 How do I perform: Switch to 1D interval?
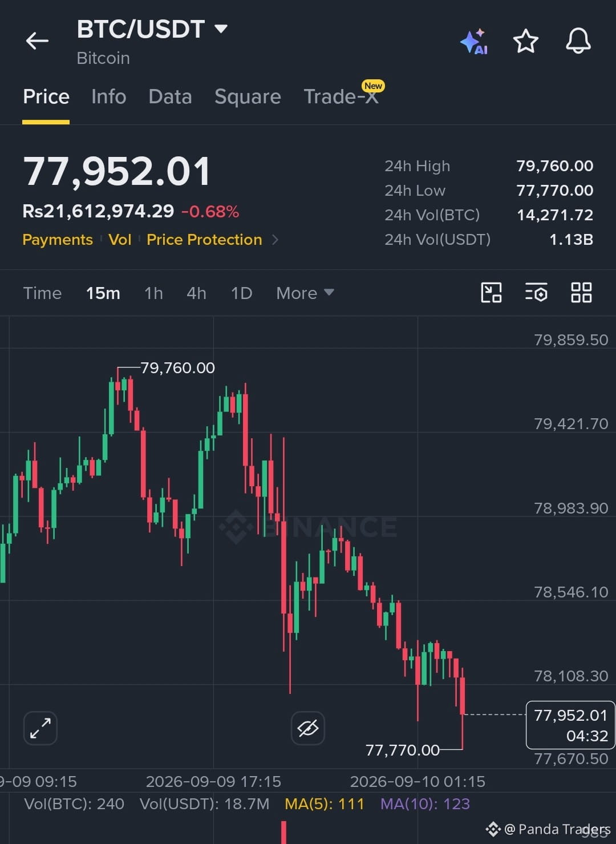point(241,293)
